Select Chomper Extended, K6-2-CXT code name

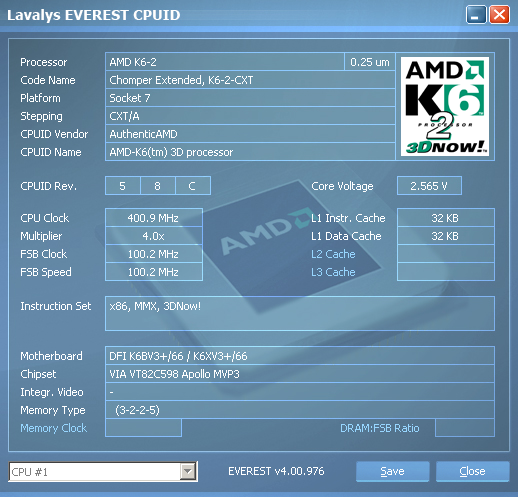250,80
